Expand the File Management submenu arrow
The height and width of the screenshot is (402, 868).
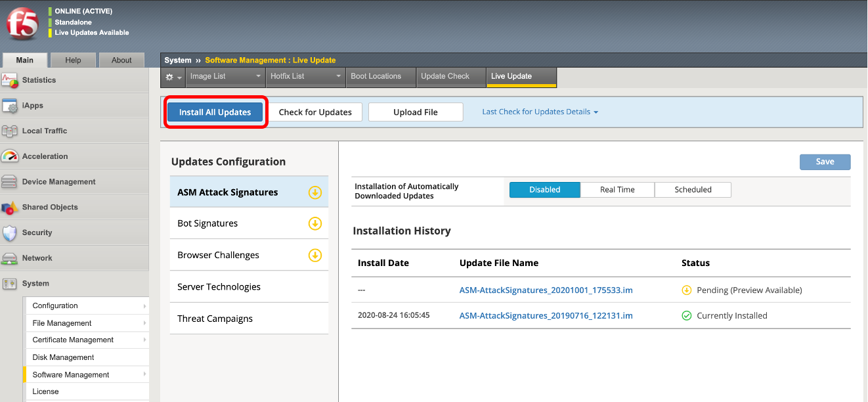144,323
